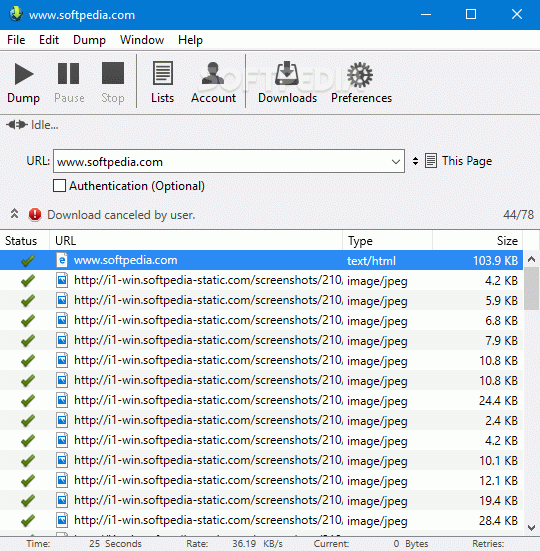Click the list scrollbar down arrow
This screenshot has width=540, height=551.
click(532, 528)
